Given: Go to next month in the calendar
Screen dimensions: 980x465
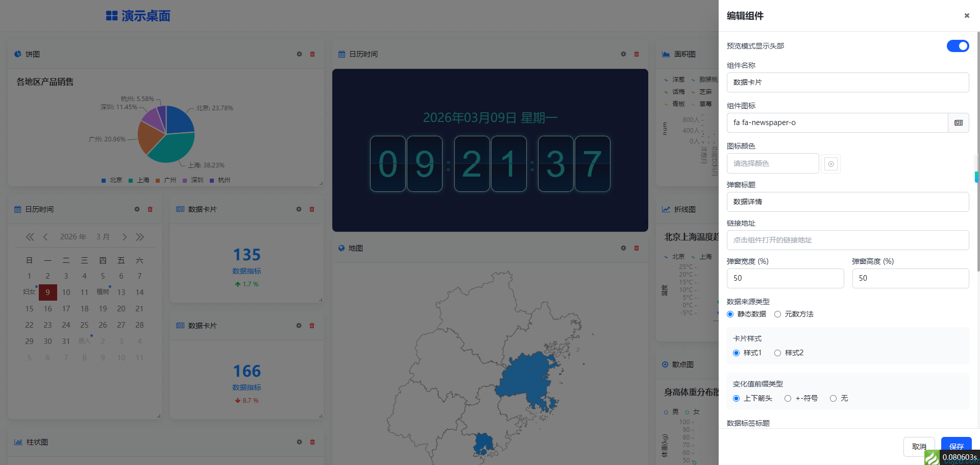Looking at the screenshot, I should point(124,236).
